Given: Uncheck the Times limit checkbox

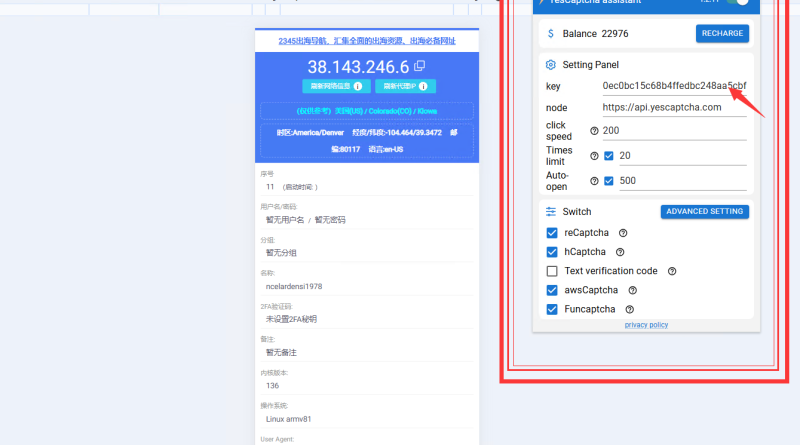Looking at the screenshot, I should pos(609,156).
